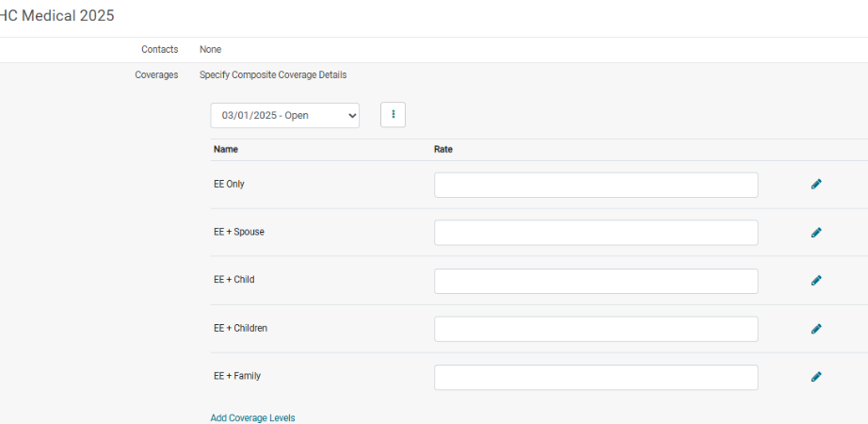Viewport: 868px width, 424px height.
Task: Click the pencil icon for EE + Spouse
Action: [816, 232]
